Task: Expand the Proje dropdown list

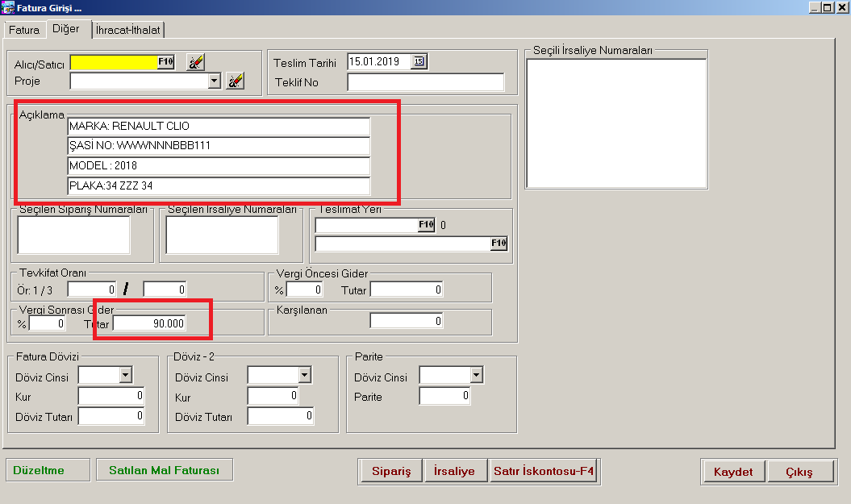Action: [214, 81]
